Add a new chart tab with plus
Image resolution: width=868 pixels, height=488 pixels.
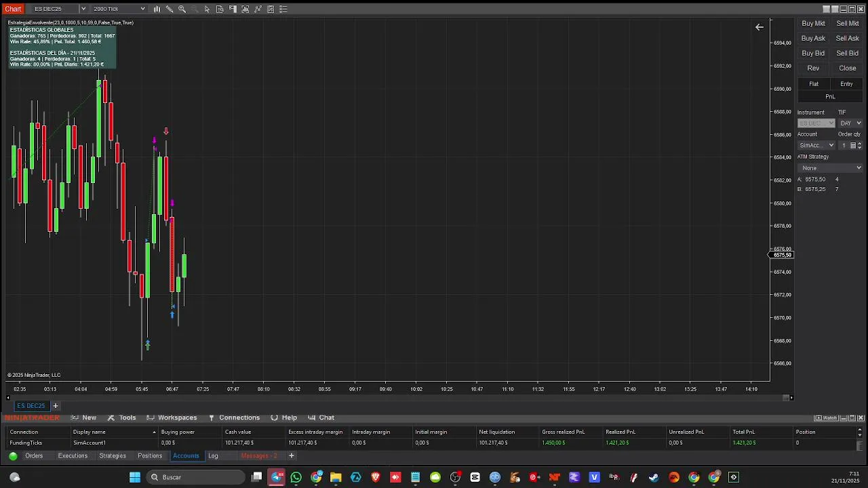(56, 406)
